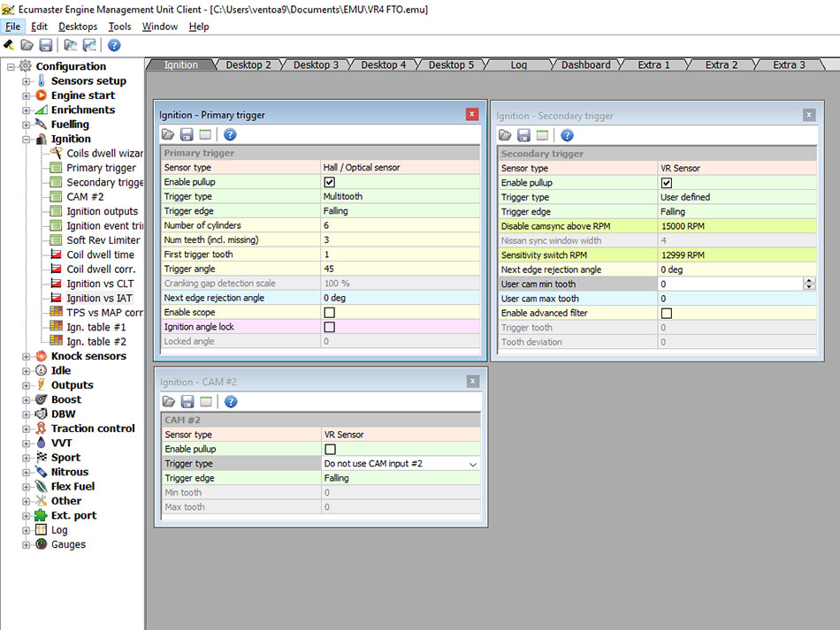Open file icon in Secondary trigger panel
The width and height of the screenshot is (840, 630).
pos(505,135)
